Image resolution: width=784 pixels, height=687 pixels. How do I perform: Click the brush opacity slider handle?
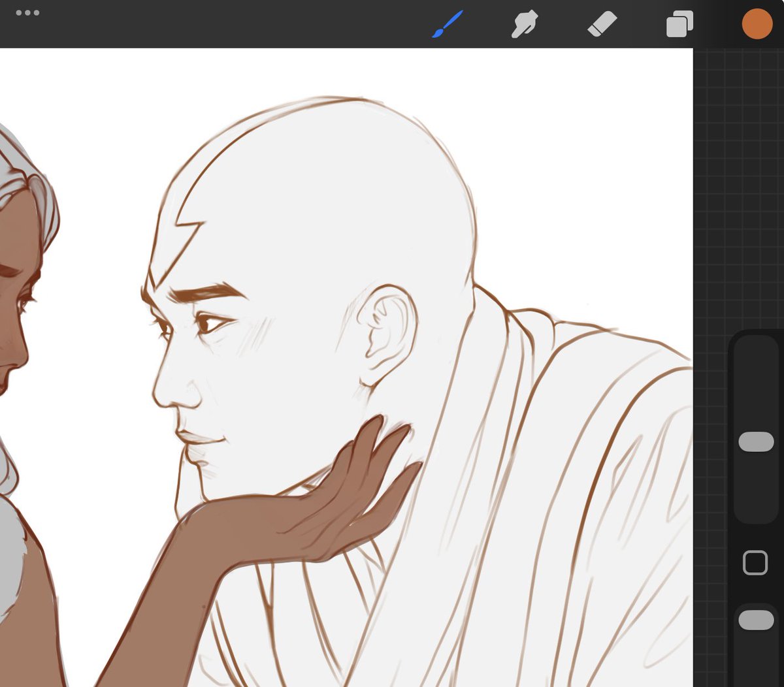[x=756, y=620]
